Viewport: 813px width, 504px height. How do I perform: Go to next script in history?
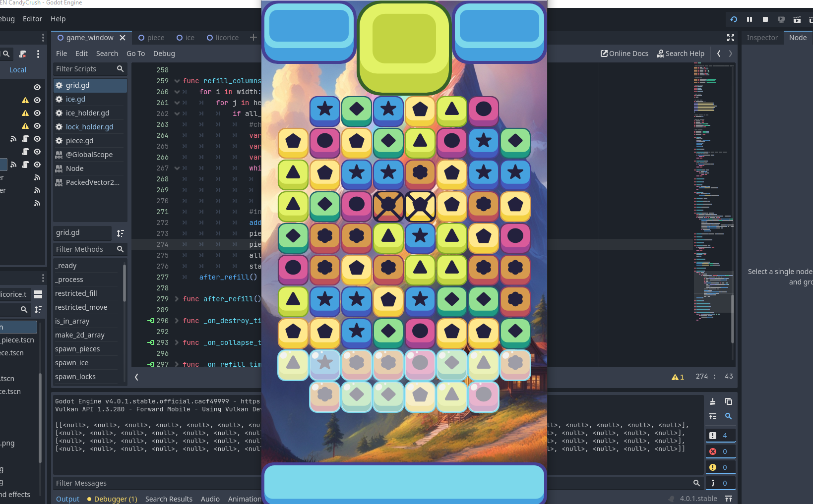pos(731,54)
